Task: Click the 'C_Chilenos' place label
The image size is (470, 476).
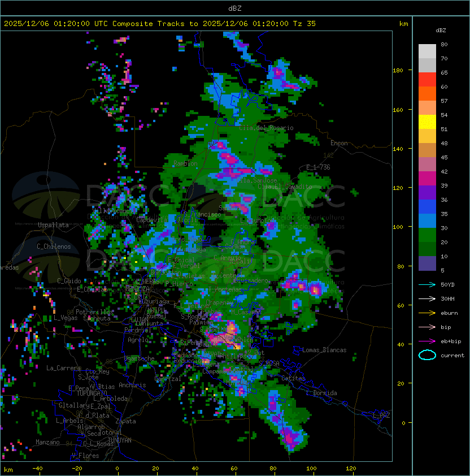Action: [54, 246]
